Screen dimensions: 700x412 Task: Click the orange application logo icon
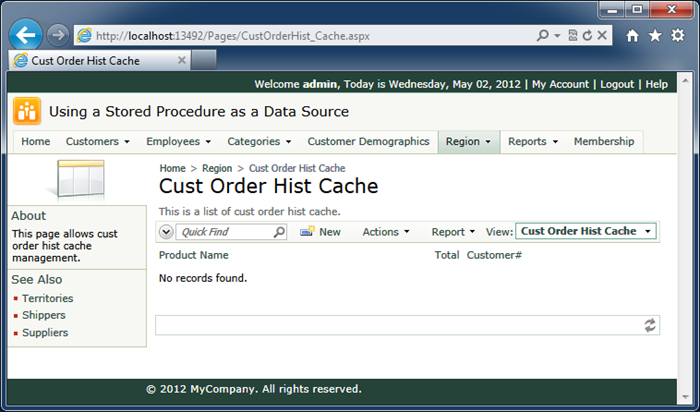coord(27,111)
